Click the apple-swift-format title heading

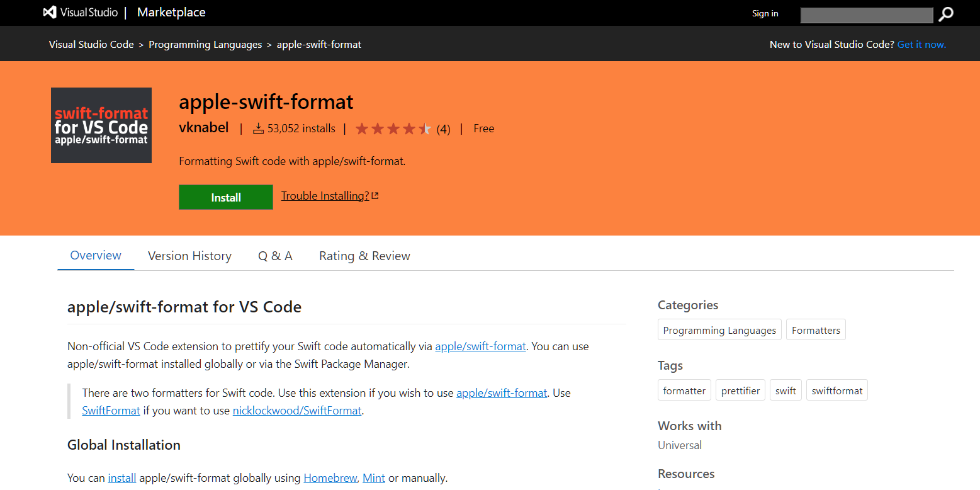(266, 101)
